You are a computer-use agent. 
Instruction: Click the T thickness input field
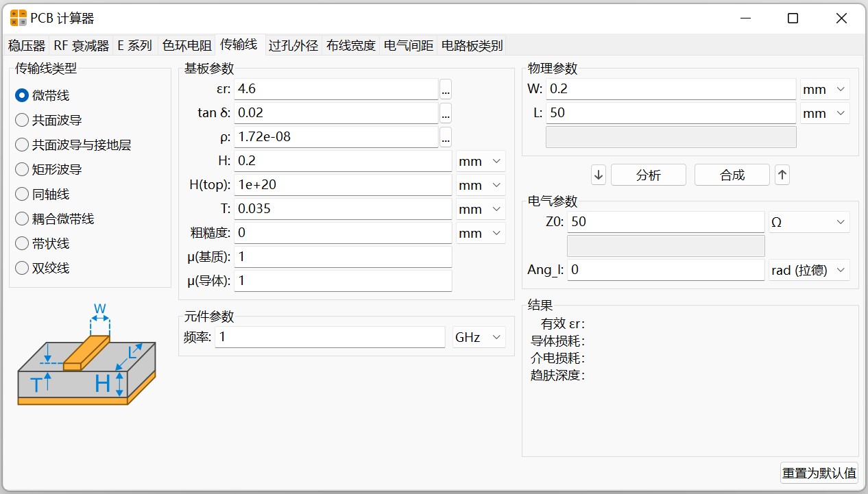[343, 209]
